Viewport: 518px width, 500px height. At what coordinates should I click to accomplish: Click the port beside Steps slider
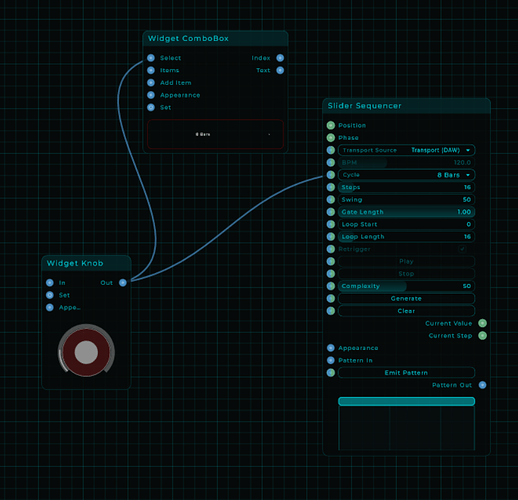[x=331, y=187]
